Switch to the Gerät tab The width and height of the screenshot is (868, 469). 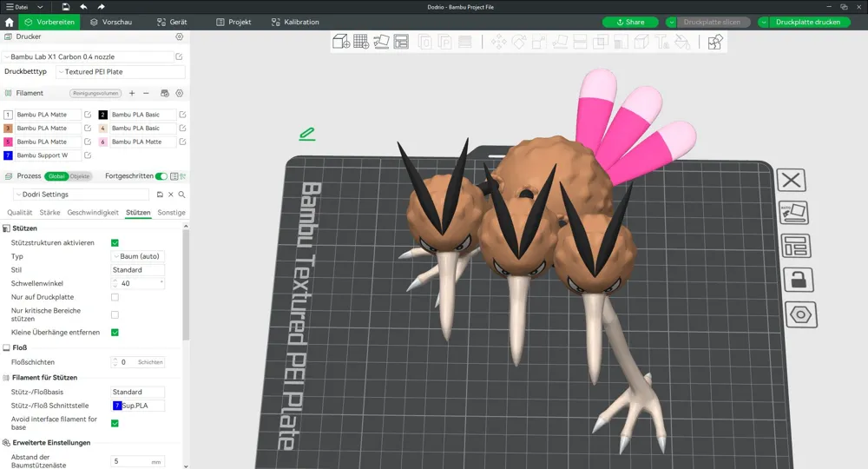pyautogui.click(x=172, y=23)
